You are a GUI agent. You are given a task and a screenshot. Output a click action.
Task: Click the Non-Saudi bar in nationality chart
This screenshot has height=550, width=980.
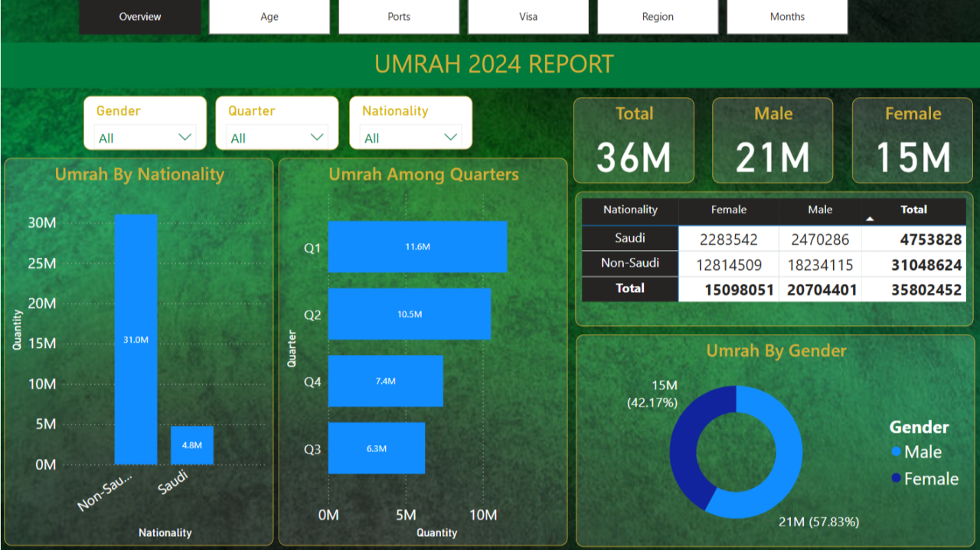pyautogui.click(x=136, y=339)
